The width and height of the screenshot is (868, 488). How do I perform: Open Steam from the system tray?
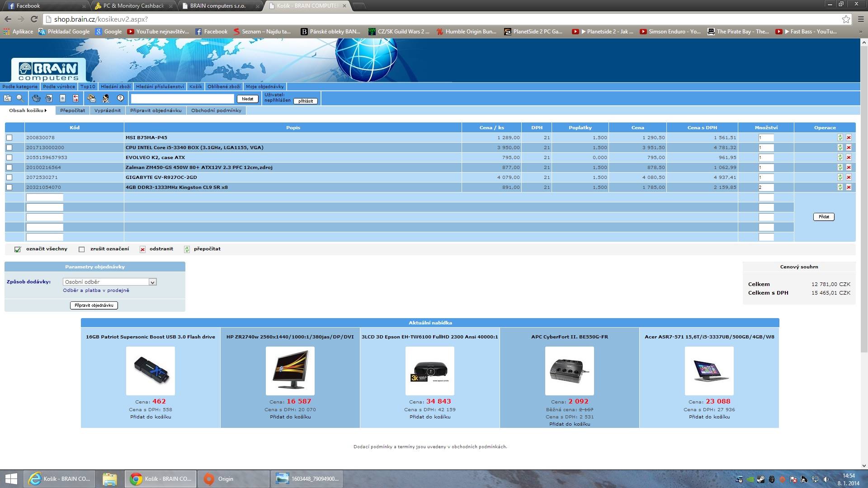pyautogui.click(x=761, y=479)
